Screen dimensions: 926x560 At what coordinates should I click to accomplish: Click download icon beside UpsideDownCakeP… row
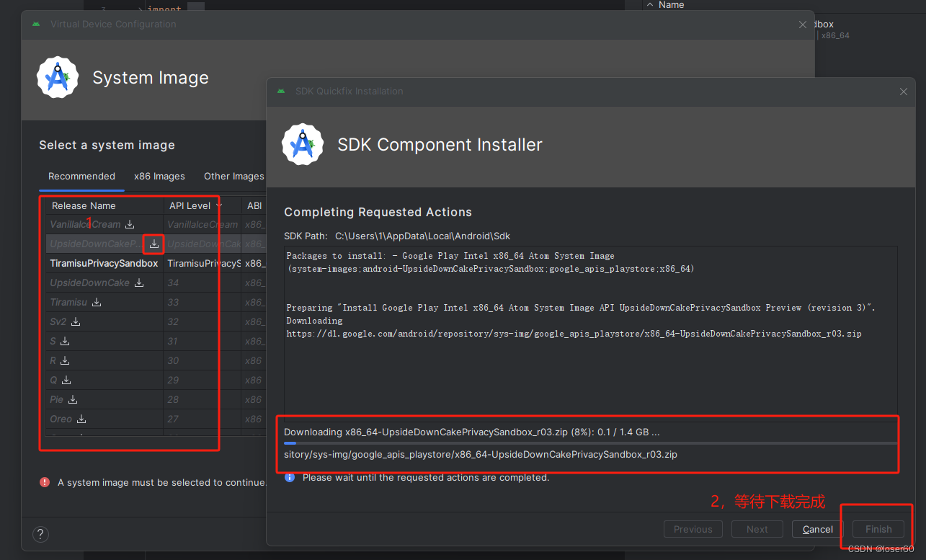click(x=154, y=244)
